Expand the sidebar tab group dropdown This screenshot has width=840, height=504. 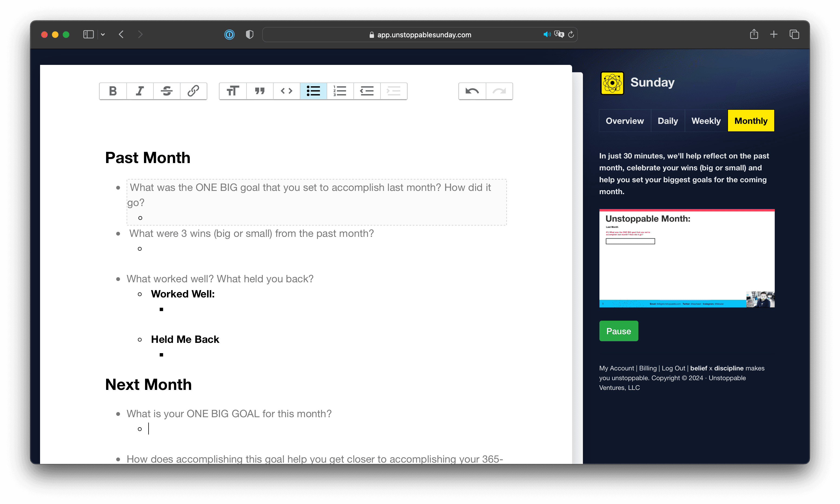(103, 34)
